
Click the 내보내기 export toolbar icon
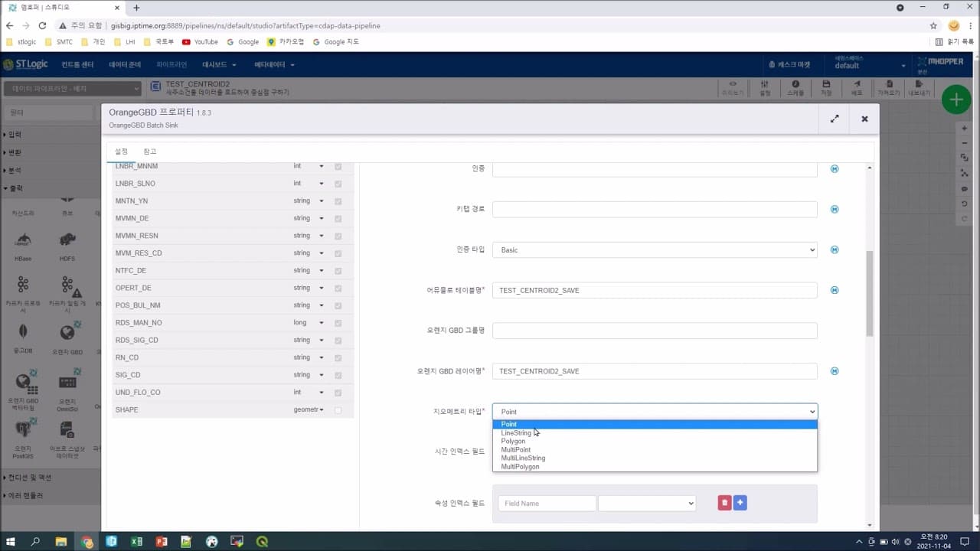tap(919, 88)
